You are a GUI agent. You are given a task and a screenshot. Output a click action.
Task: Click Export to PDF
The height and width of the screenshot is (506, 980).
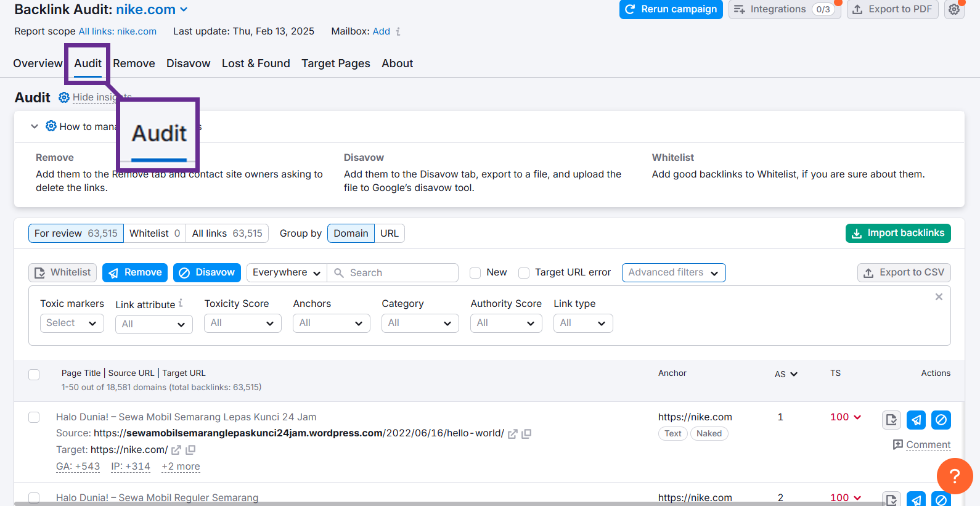[x=893, y=9]
